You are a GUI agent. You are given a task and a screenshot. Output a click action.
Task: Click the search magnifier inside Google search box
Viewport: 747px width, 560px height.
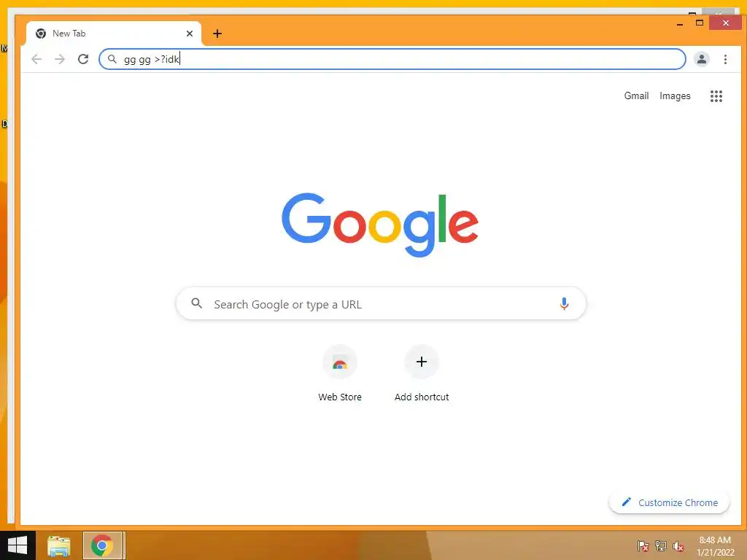coord(196,303)
